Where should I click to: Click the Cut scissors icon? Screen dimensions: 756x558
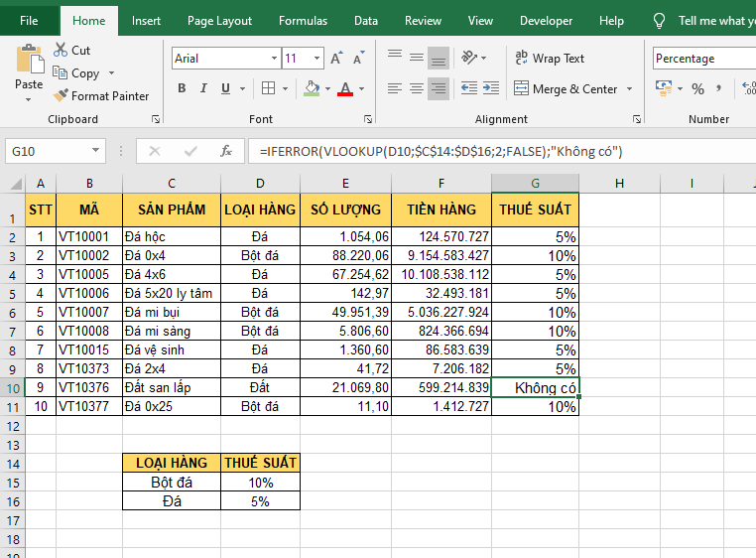click(61, 50)
